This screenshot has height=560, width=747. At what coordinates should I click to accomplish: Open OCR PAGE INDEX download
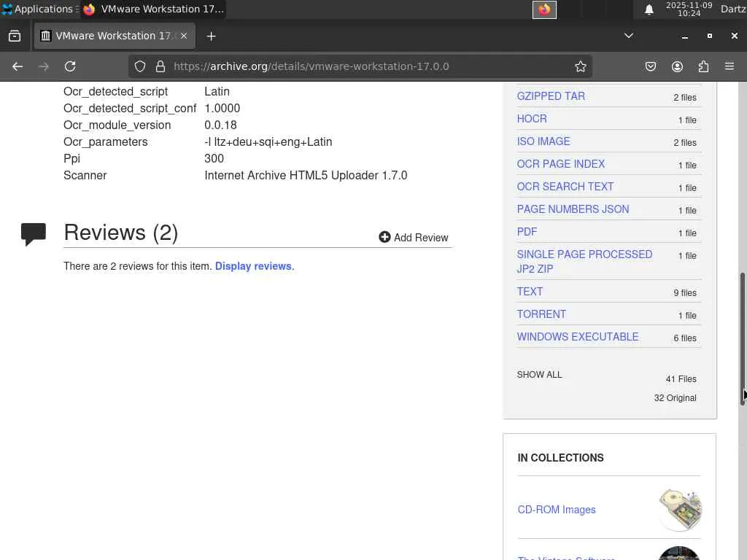click(561, 164)
